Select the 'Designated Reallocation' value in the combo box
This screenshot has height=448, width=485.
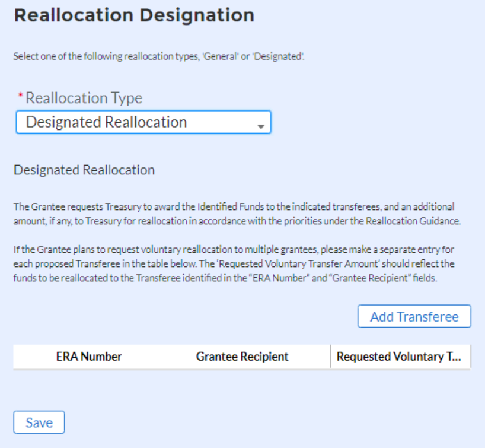pyautogui.click(x=107, y=122)
